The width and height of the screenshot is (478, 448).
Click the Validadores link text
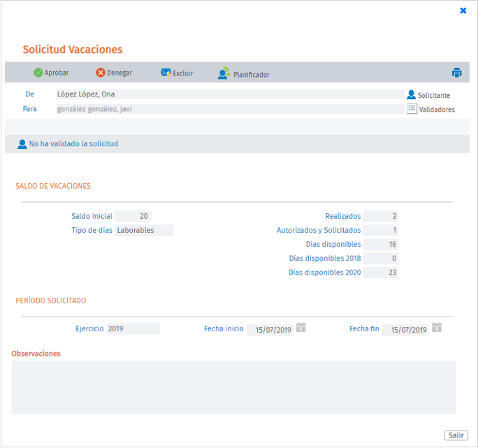pos(437,110)
